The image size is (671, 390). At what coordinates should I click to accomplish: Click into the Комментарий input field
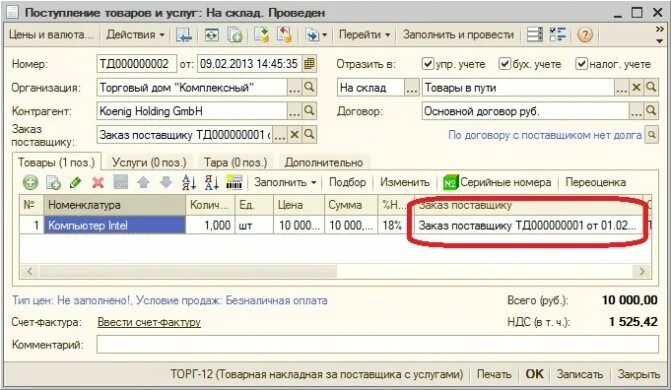click(x=377, y=345)
